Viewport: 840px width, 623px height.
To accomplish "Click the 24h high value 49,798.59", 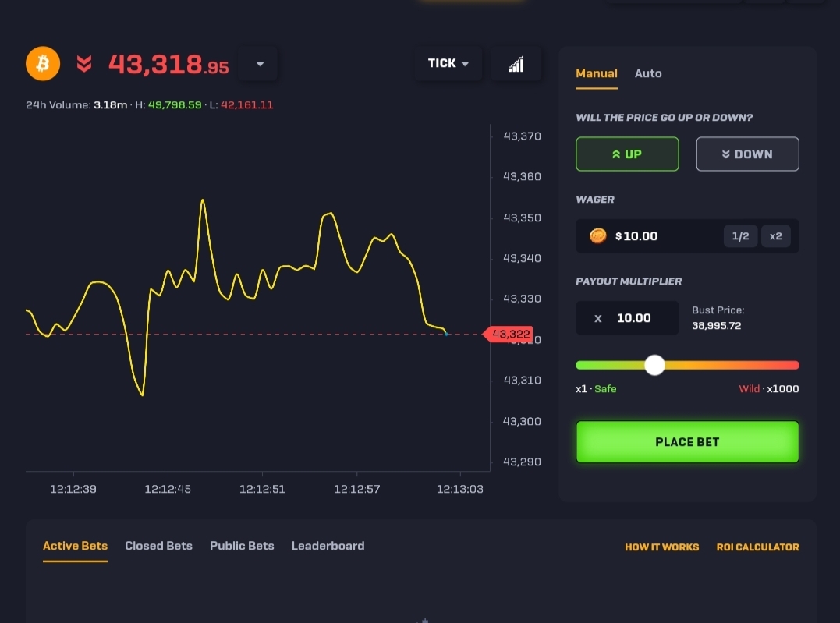I will [175, 105].
